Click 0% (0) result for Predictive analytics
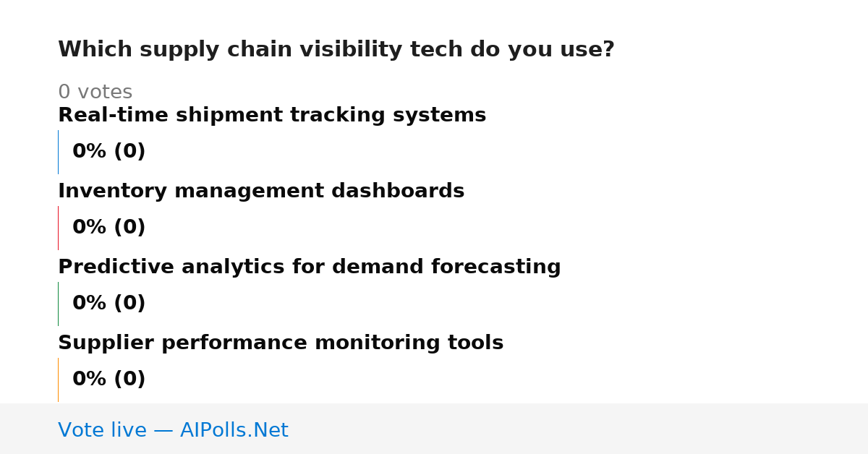This screenshot has width=868, height=454. pyautogui.click(x=109, y=304)
